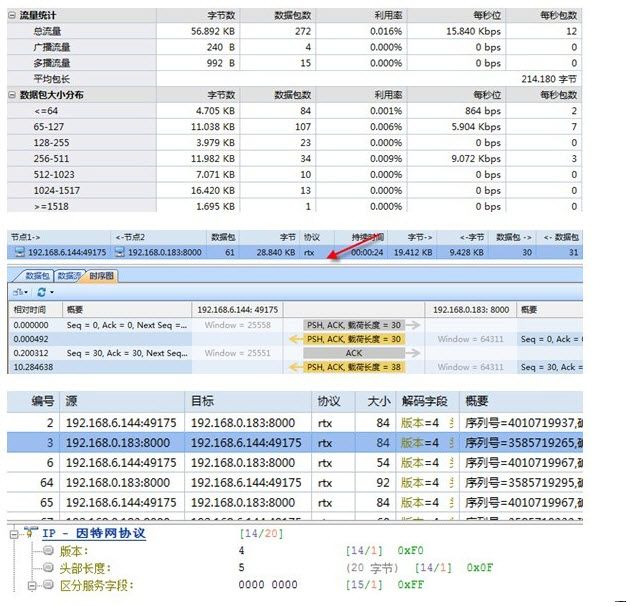This screenshot has height=606, width=630.
Task: Click the 源 column header
Action: 122,401
